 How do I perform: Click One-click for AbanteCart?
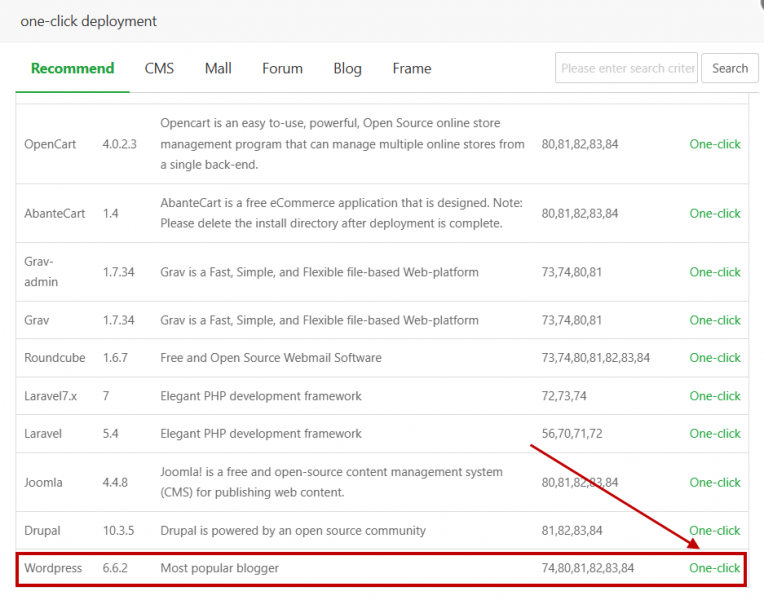point(714,213)
